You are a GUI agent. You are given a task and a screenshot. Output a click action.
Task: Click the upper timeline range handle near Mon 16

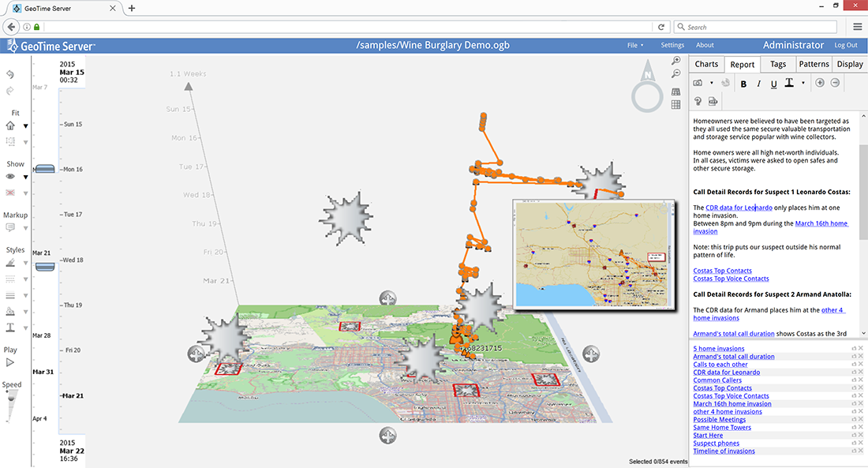coord(45,169)
